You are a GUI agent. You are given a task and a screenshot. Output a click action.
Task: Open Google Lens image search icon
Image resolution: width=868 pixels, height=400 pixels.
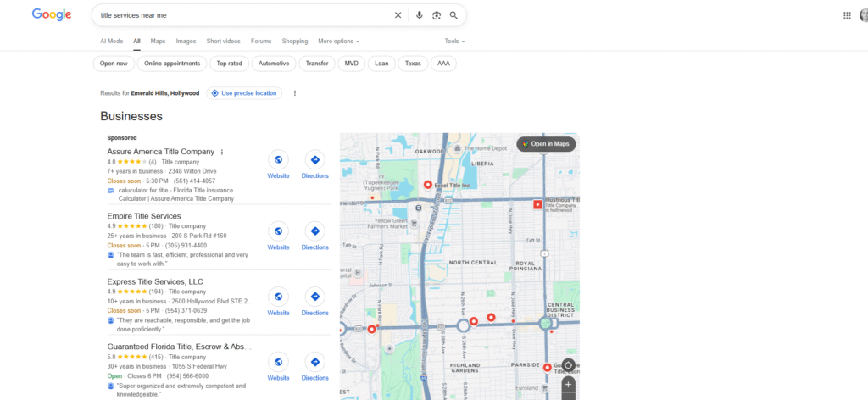click(437, 15)
